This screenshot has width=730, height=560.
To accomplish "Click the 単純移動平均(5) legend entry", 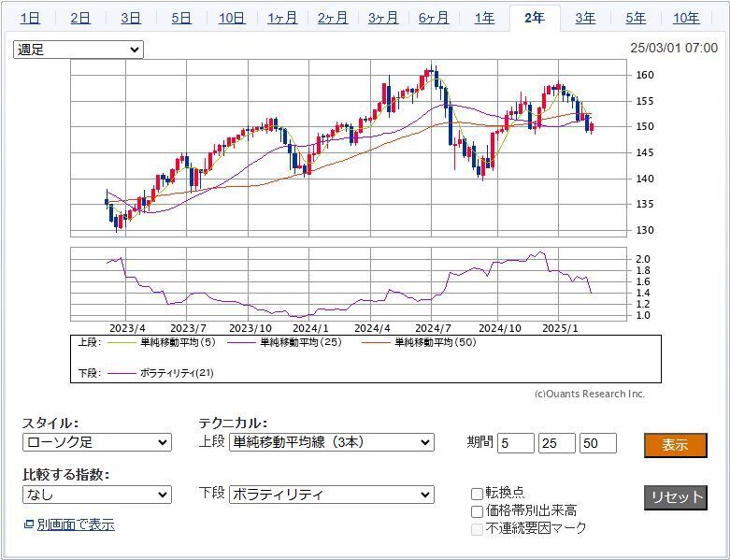I will coord(178,342).
